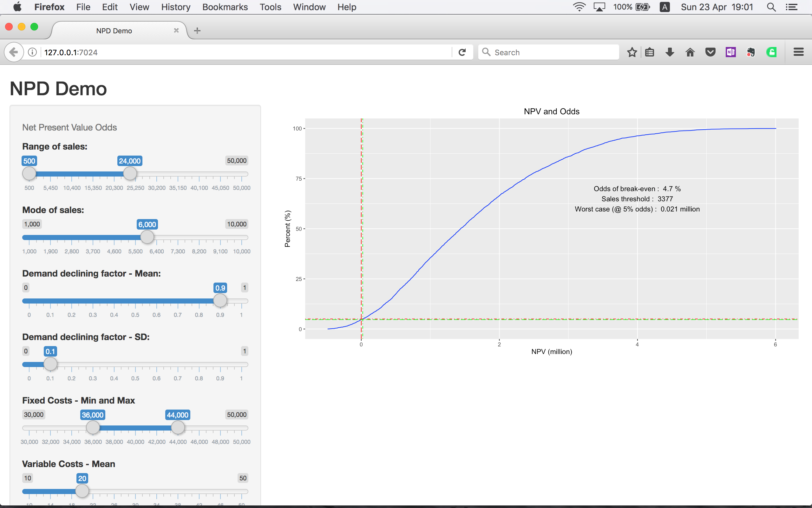Open the bookmarks list clipboard icon
Image resolution: width=812 pixels, height=508 pixels.
650,52
